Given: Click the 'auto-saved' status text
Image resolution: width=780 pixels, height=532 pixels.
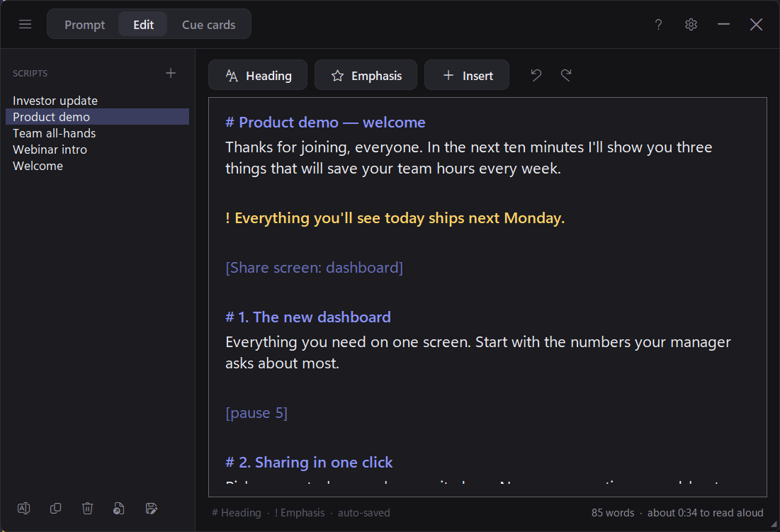Looking at the screenshot, I should point(363,513).
